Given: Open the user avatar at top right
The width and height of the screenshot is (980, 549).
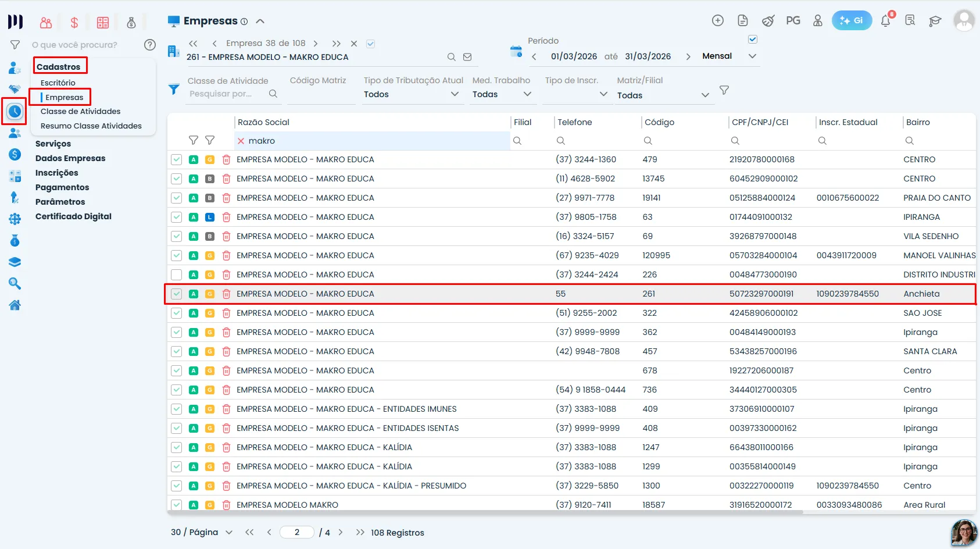Looking at the screenshot, I should click(x=964, y=20).
